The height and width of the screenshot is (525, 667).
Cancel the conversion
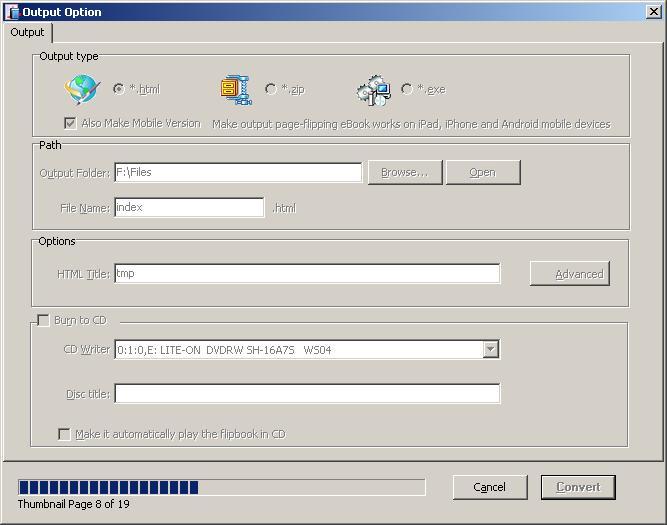[490, 487]
